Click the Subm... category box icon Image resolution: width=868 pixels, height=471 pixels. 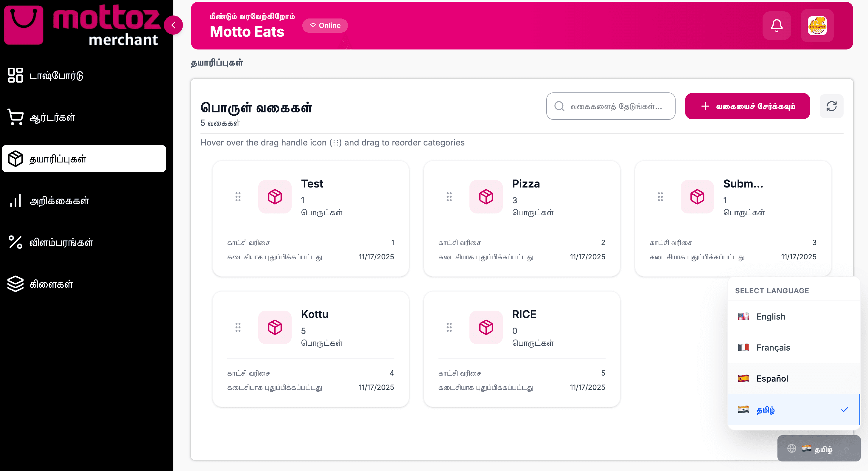697,196
